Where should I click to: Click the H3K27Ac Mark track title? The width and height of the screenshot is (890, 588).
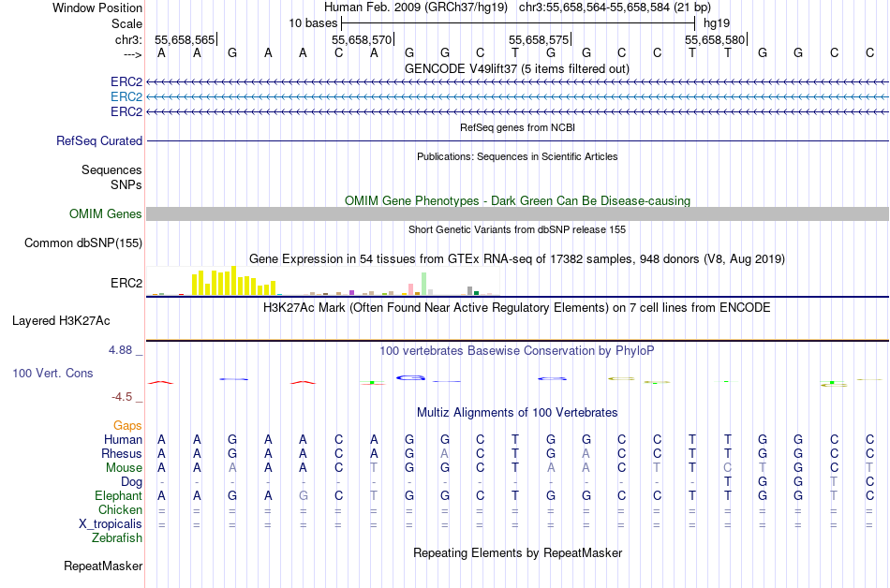[x=517, y=308]
